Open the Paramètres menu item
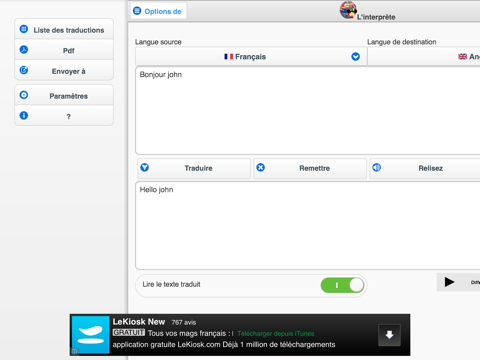 coord(64,95)
